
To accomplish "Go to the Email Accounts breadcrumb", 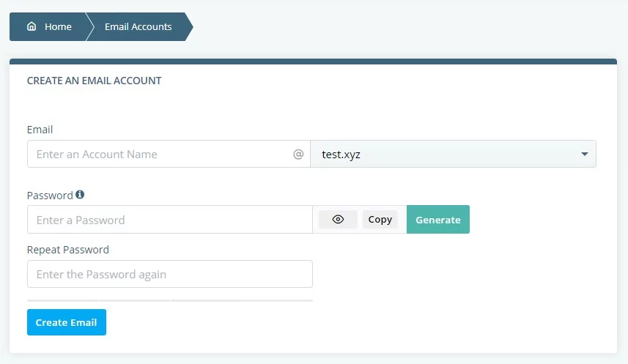I will coord(138,26).
